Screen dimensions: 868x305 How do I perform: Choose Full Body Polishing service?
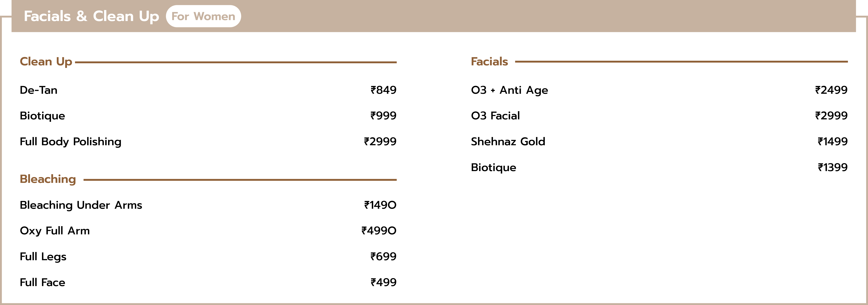point(70,142)
